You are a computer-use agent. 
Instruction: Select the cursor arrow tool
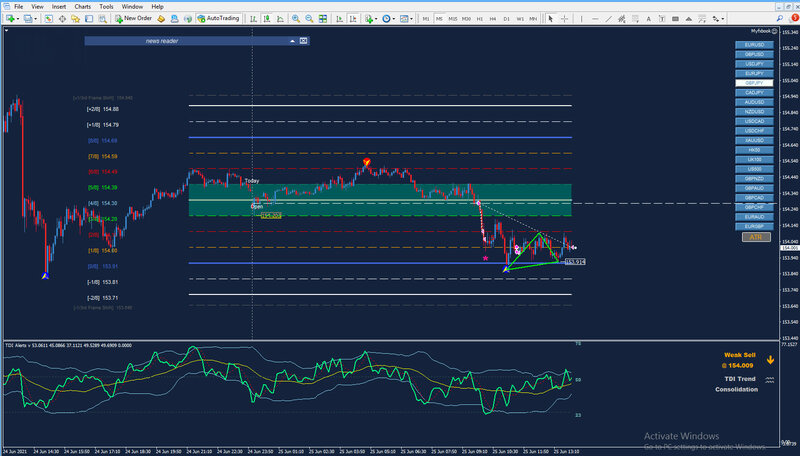click(551, 19)
